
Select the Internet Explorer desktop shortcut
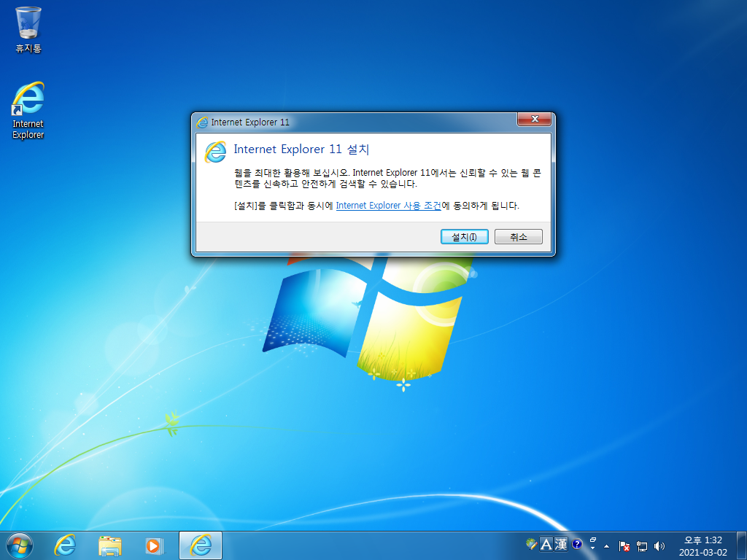[28, 111]
